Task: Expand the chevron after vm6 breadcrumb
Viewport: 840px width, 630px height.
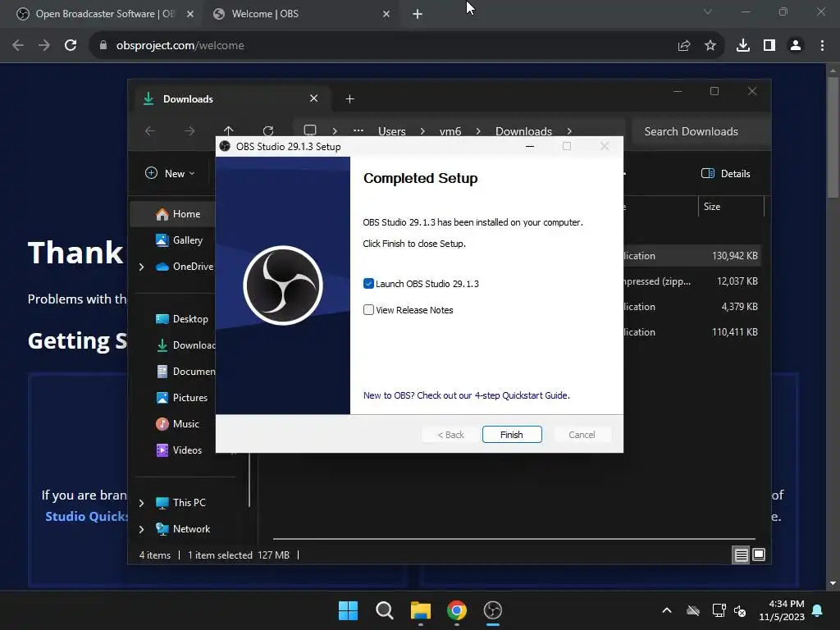Action: click(478, 131)
